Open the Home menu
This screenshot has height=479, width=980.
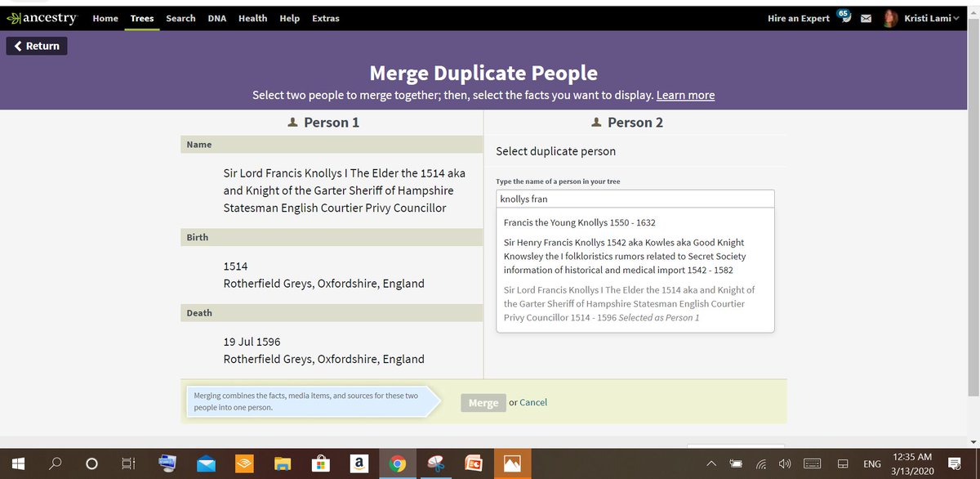pos(105,18)
